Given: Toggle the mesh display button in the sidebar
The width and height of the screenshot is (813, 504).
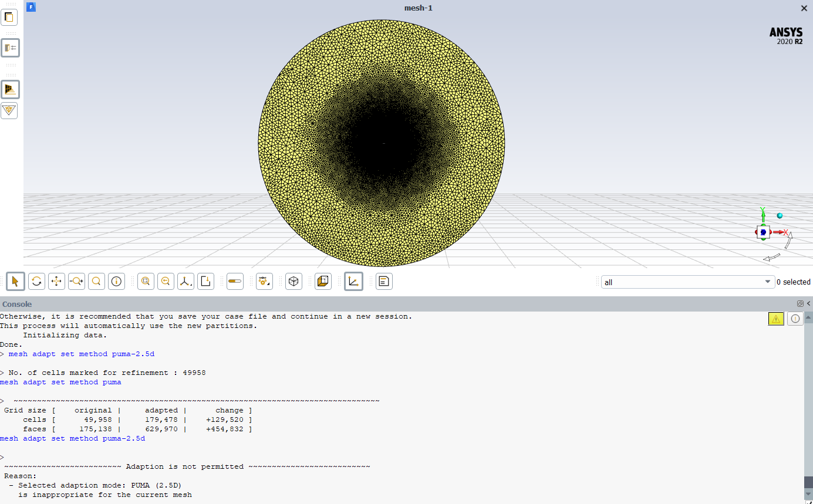Looking at the screenshot, I should click(9, 89).
